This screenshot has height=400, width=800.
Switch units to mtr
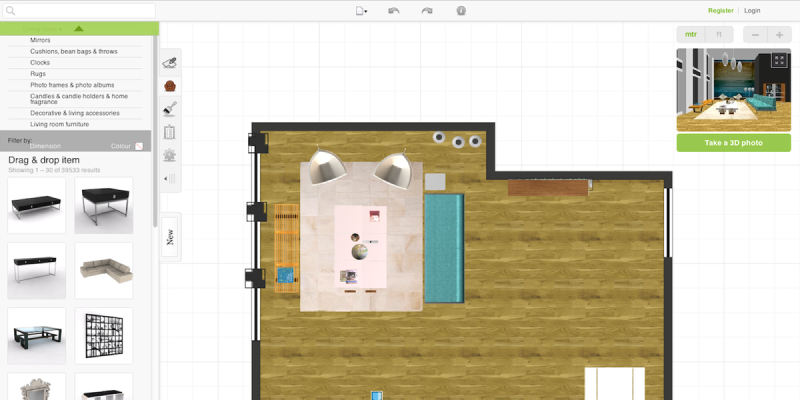coord(691,35)
